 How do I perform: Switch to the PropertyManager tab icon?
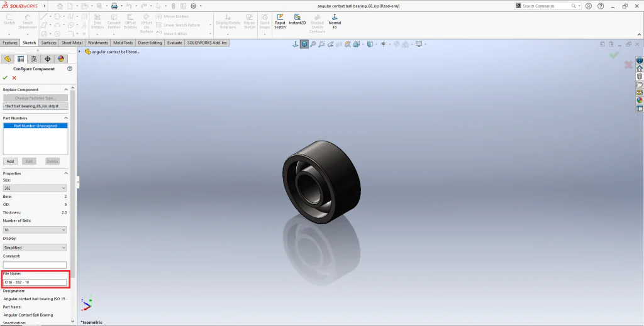[x=21, y=58]
